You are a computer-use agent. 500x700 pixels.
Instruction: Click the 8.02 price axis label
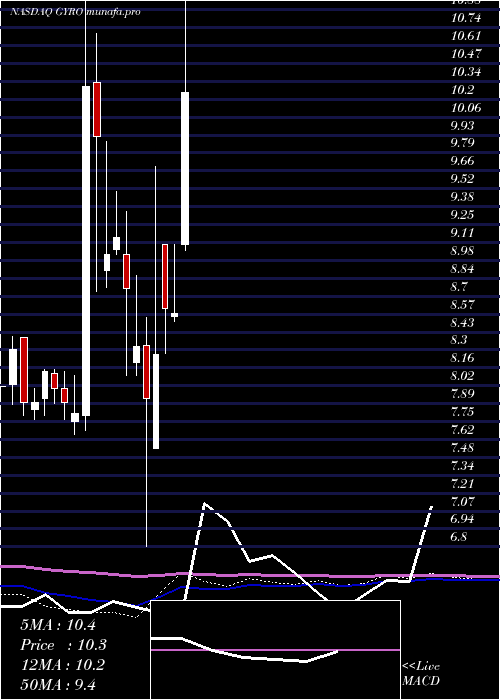[x=462, y=376]
